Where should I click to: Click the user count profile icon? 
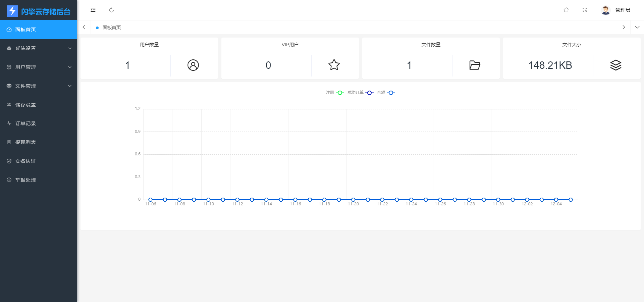pyautogui.click(x=193, y=65)
